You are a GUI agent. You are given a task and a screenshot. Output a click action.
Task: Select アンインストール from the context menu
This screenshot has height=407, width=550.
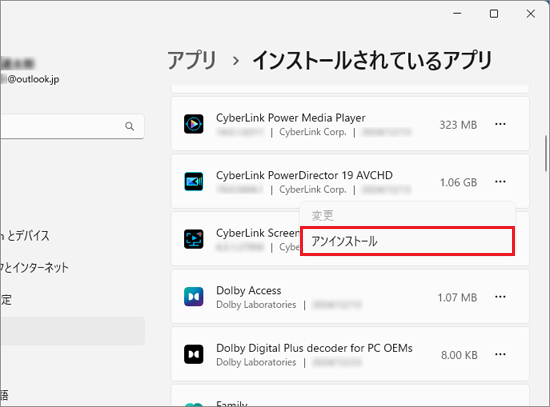tap(408, 241)
